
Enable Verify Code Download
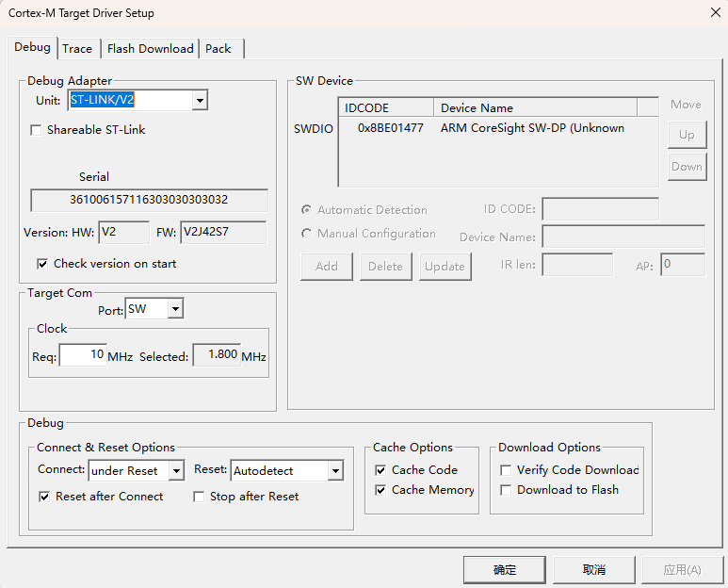coord(506,470)
